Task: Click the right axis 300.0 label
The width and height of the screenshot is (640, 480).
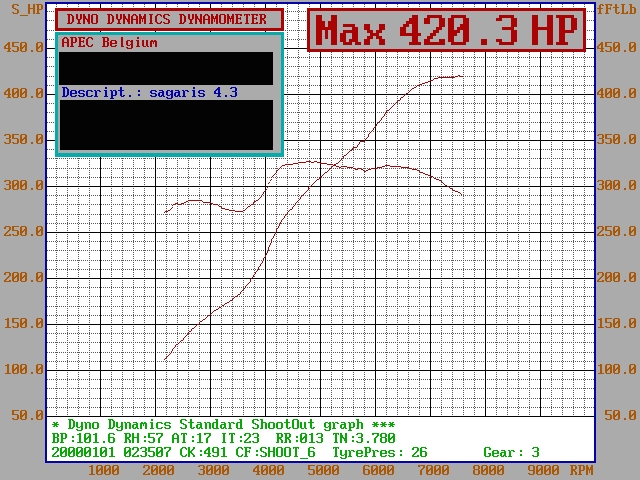Action: click(x=616, y=186)
